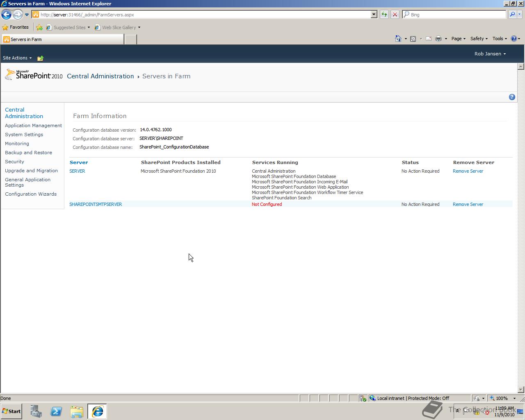Viewport: 525px width, 420px height.
Task: Open Configuration Wizards link
Action: point(31,194)
